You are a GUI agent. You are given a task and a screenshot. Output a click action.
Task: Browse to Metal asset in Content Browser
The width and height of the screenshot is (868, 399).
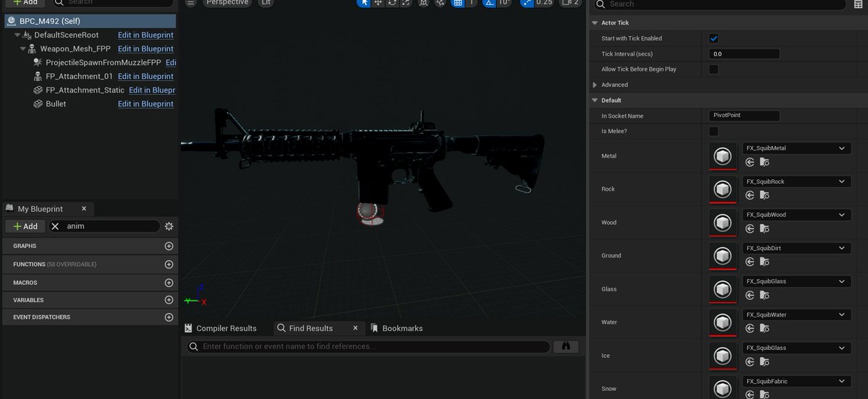click(765, 163)
